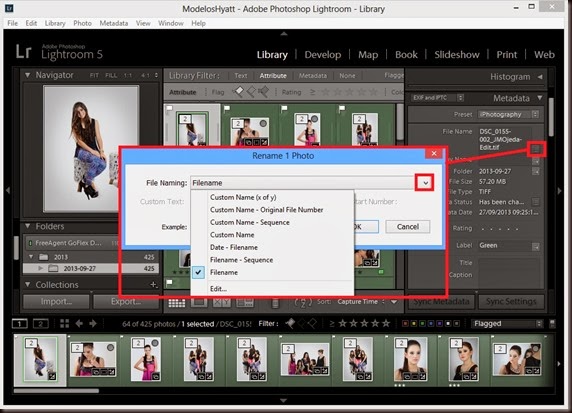Switch to the Develop module
Screen dimensions: 572x413
[322, 55]
